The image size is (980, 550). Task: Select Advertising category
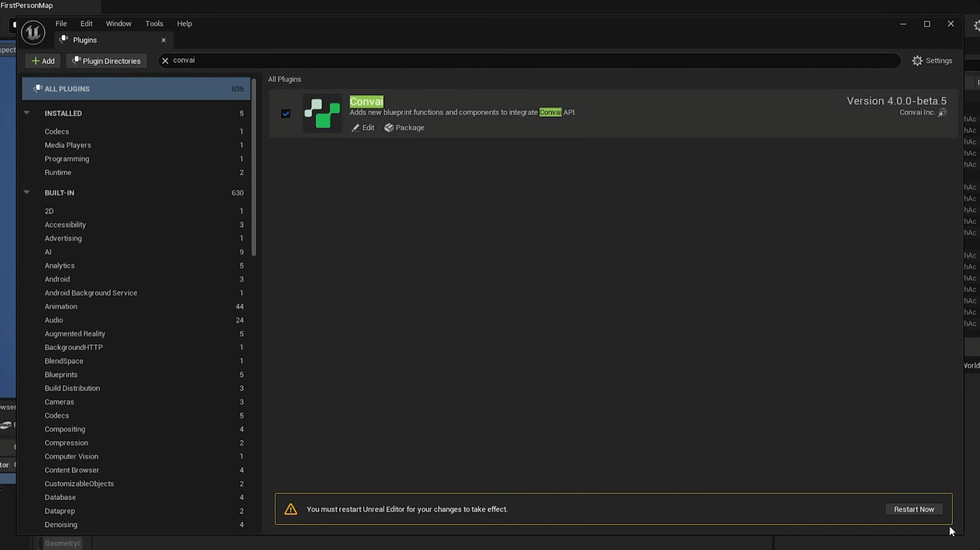point(136,238)
